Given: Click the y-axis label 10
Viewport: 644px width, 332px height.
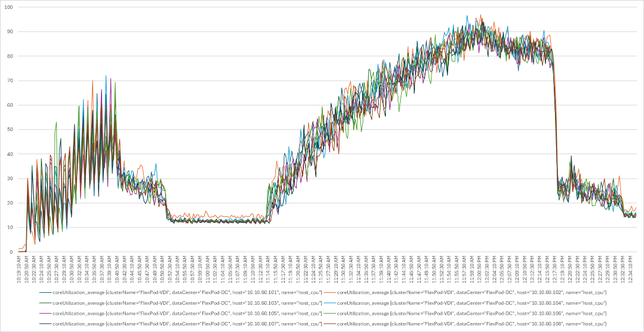Looking at the screenshot, I should click(x=9, y=227).
